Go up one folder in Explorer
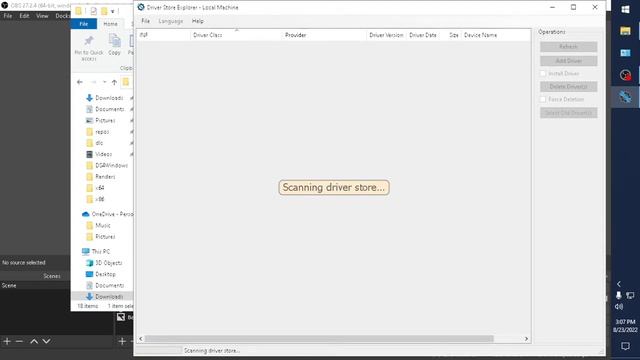The image size is (640, 360). [x=114, y=82]
